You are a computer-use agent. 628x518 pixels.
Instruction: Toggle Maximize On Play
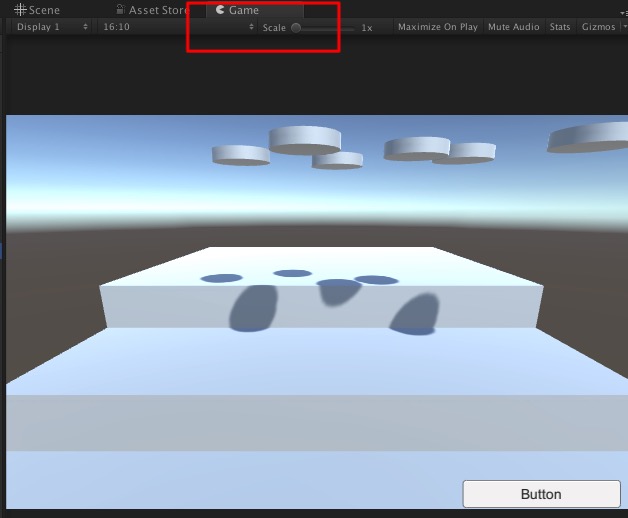[438, 27]
